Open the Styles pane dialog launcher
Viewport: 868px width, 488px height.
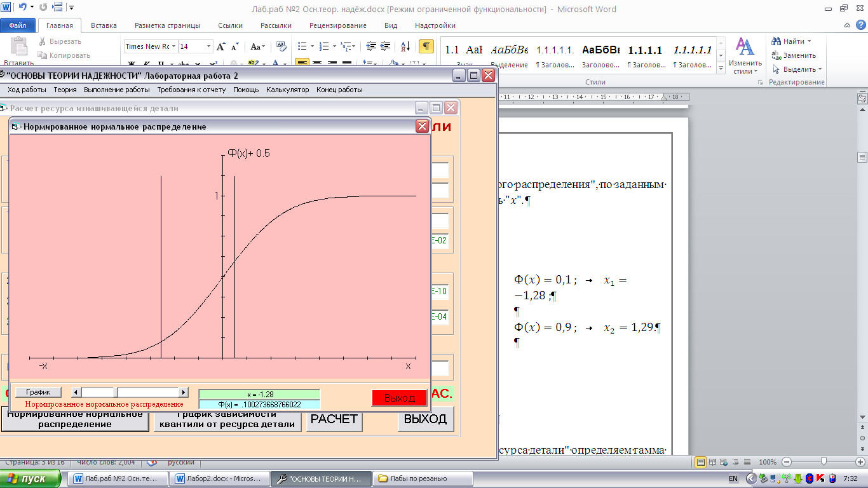759,83
